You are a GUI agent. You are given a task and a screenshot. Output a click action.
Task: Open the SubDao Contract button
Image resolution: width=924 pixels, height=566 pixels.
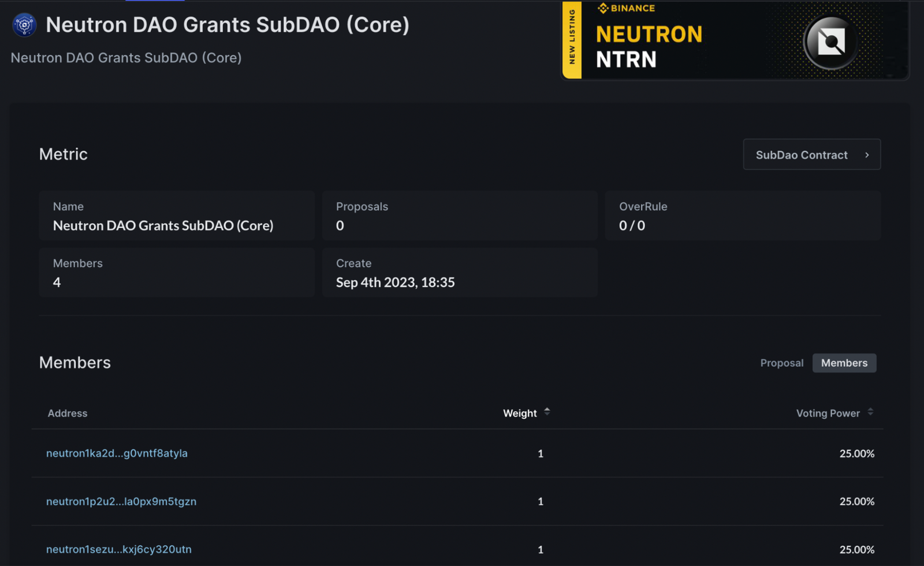pos(811,154)
